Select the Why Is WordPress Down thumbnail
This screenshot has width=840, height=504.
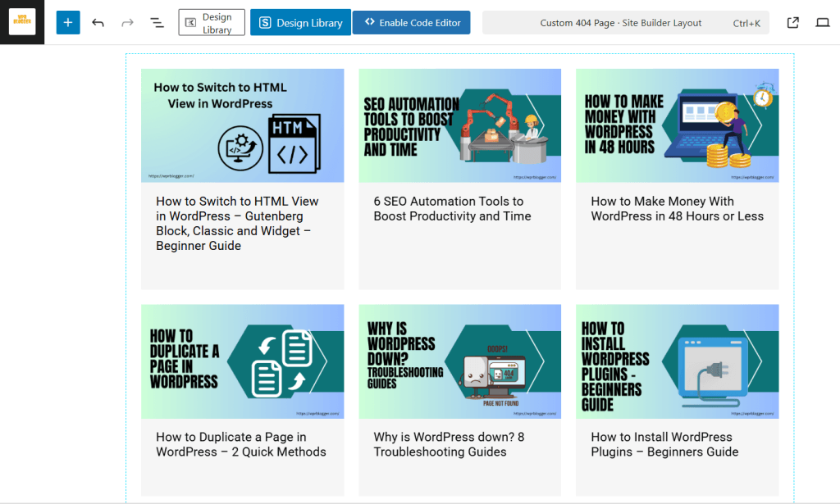[460, 361]
